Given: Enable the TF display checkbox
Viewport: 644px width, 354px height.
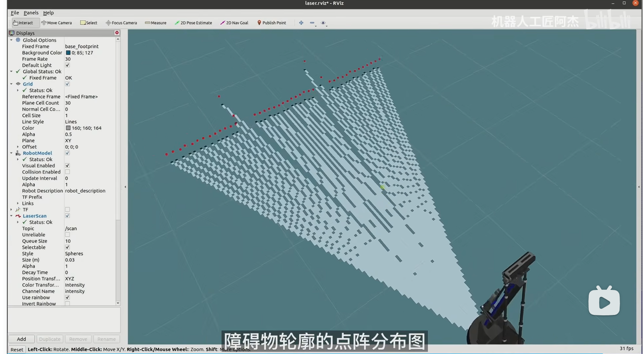Looking at the screenshot, I should pyautogui.click(x=68, y=209).
